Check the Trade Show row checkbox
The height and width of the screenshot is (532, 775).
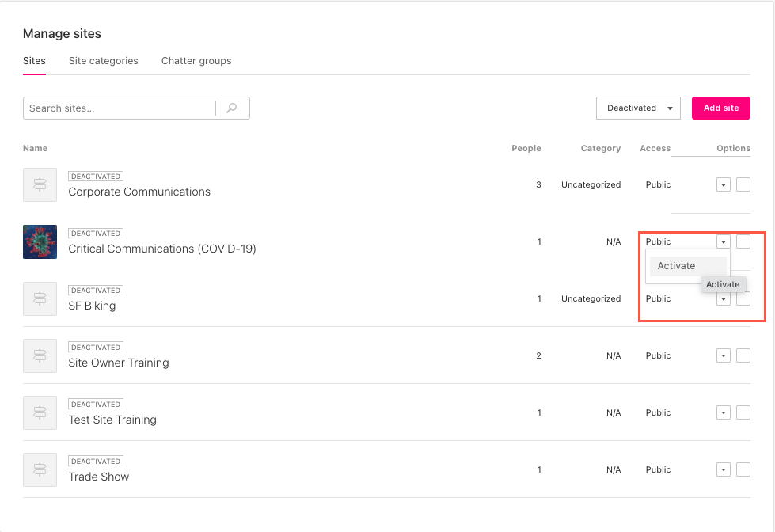(x=743, y=469)
